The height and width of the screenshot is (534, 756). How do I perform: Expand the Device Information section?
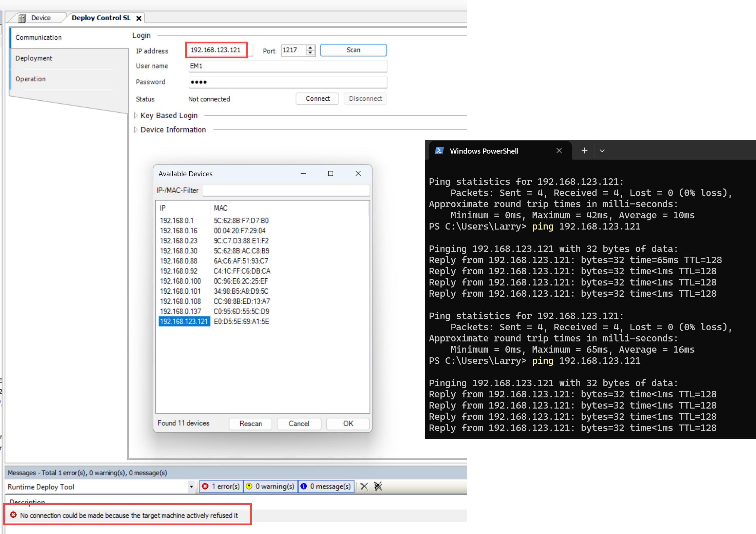click(136, 130)
